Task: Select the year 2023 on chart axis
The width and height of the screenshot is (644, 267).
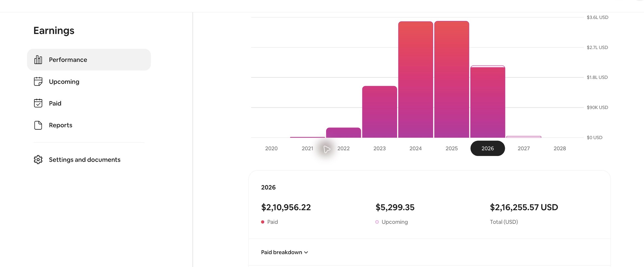Action: coord(380,148)
